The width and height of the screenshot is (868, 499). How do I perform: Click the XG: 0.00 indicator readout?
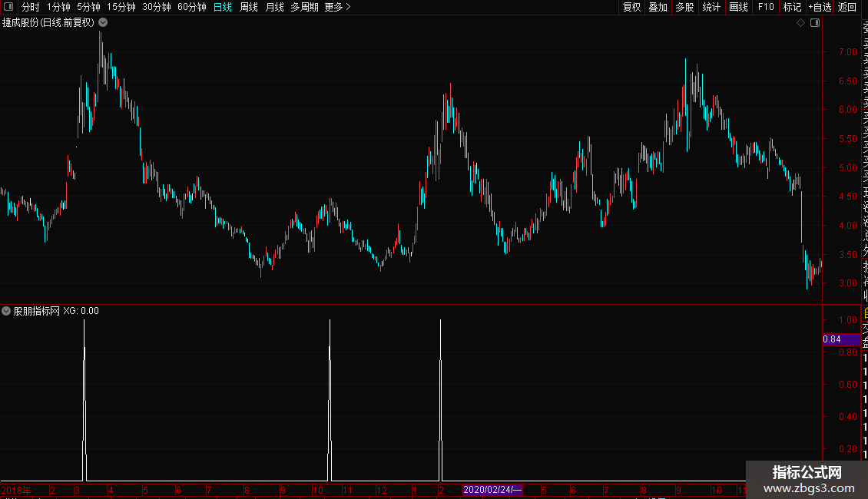[x=81, y=311]
